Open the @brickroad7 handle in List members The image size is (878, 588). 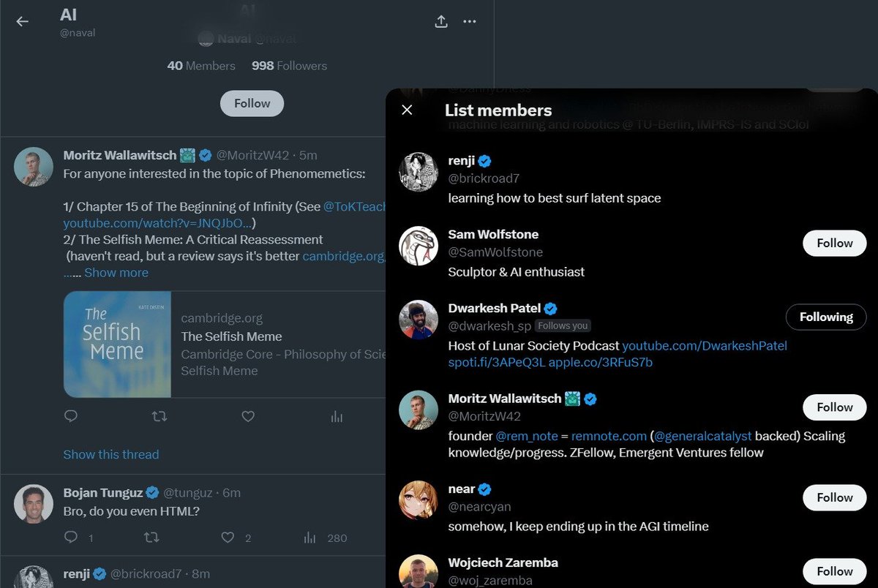(484, 178)
